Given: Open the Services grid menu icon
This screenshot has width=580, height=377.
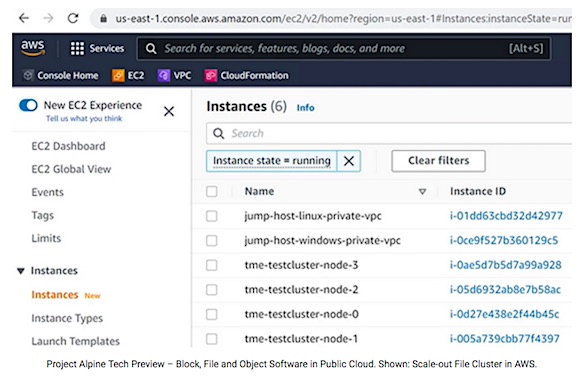Looking at the screenshot, I should point(77,48).
